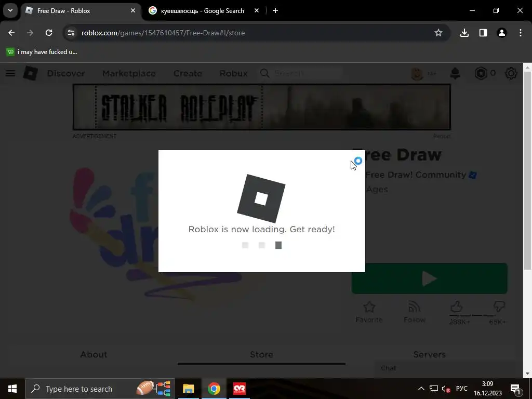The image size is (532, 399).
Task: Open Windows Start menu
Action: pos(12,389)
